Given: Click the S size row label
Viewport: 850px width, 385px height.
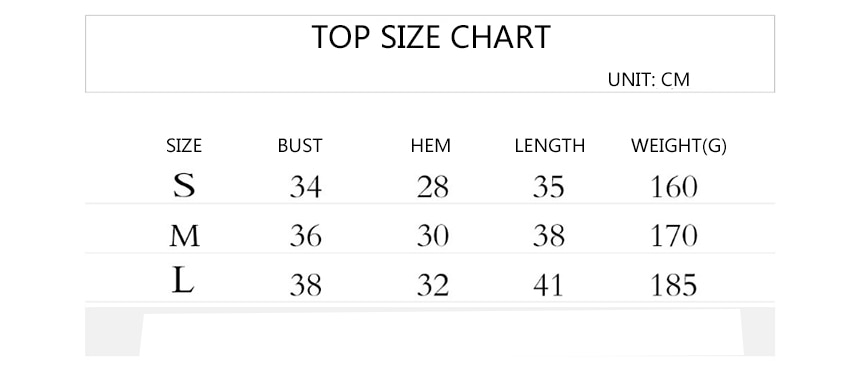Looking at the screenshot, I should click(x=184, y=186).
